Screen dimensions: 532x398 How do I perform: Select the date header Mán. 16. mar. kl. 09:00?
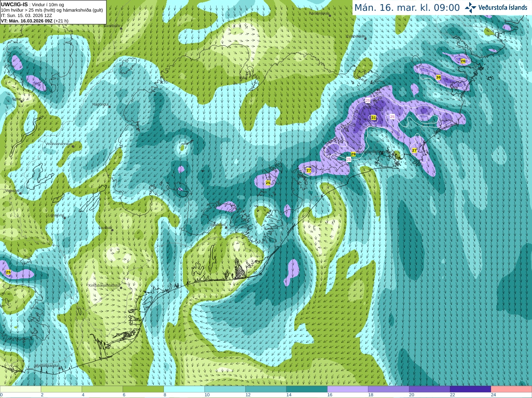point(407,8)
